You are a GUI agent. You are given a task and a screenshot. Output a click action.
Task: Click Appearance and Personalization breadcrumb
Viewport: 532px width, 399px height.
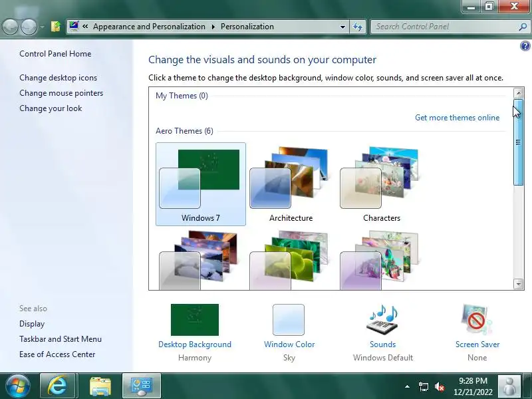click(149, 27)
